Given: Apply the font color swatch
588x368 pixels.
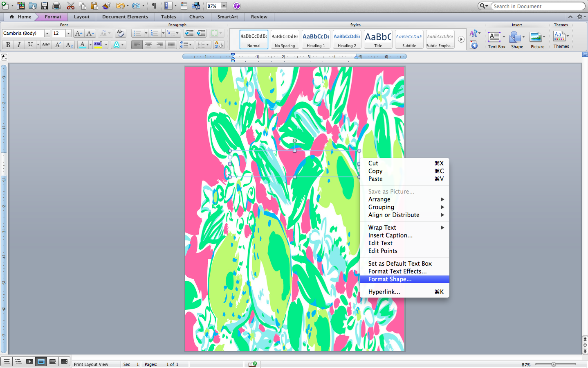Looking at the screenshot, I should pyautogui.click(x=82, y=45).
